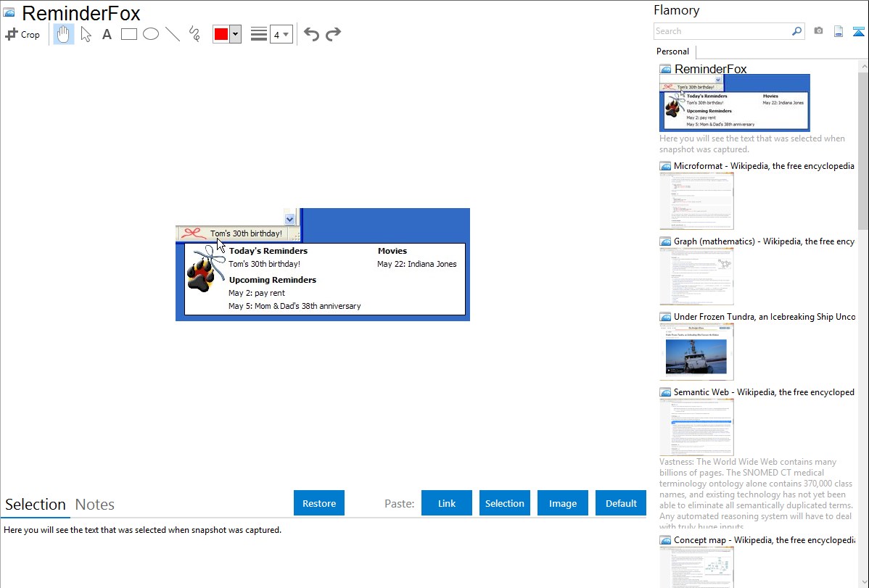Paste as Link button
The image size is (869, 588).
click(447, 503)
